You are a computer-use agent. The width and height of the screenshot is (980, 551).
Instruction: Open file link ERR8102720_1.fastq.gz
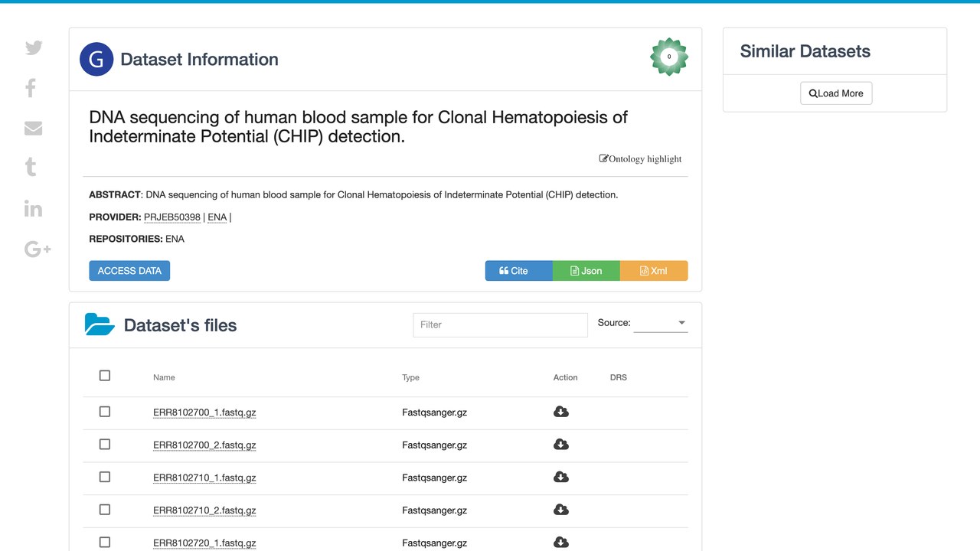[x=204, y=543]
